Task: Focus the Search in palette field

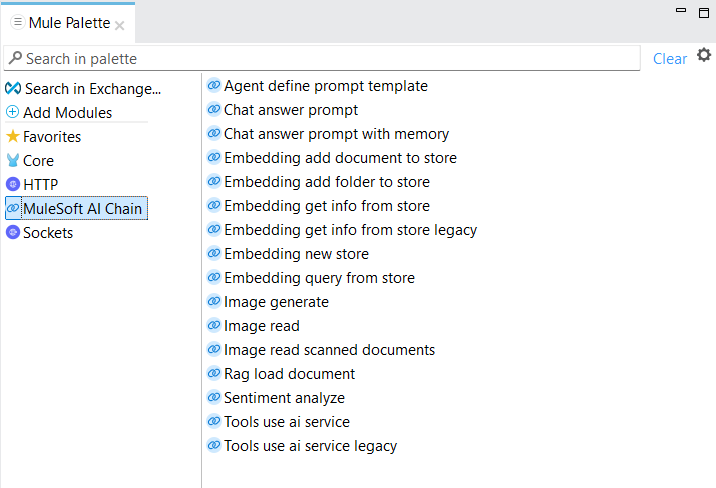Action: tap(322, 58)
